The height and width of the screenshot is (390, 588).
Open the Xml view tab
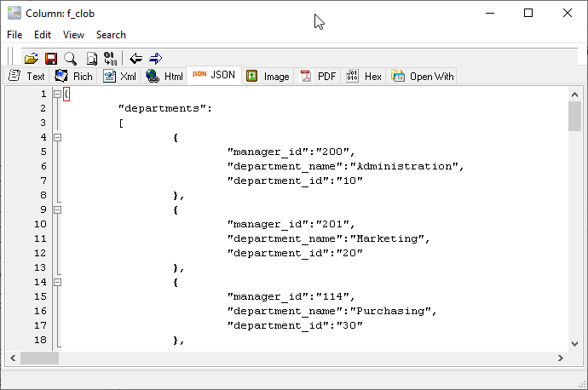(120, 76)
